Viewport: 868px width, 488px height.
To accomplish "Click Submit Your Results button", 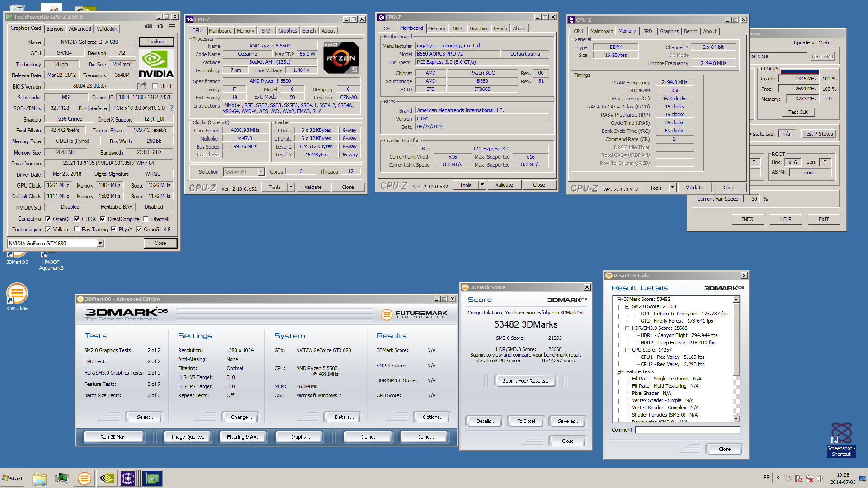I will (526, 381).
